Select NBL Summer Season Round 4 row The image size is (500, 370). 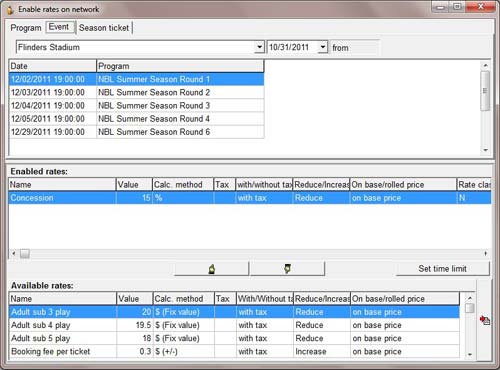[136, 119]
